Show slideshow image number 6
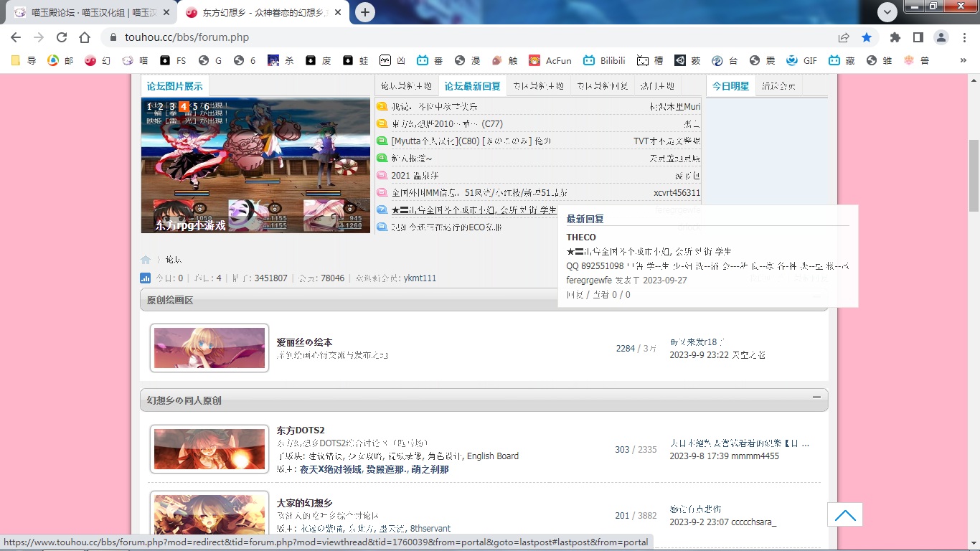Image resolution: width=980 pixels, height=551 pixels. 207,106
